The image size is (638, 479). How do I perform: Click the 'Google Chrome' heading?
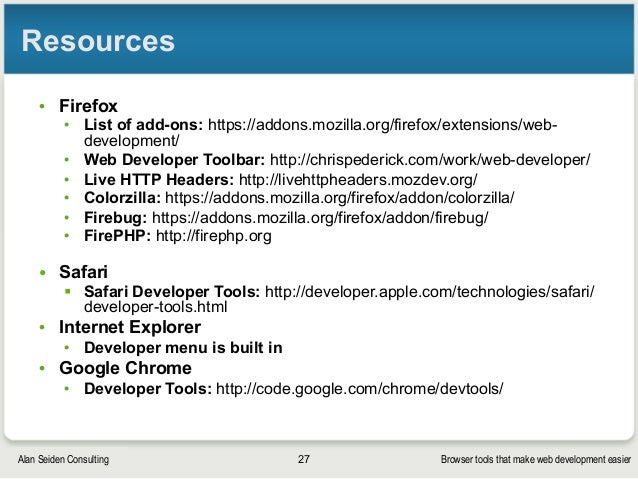[x=125, y=368]
